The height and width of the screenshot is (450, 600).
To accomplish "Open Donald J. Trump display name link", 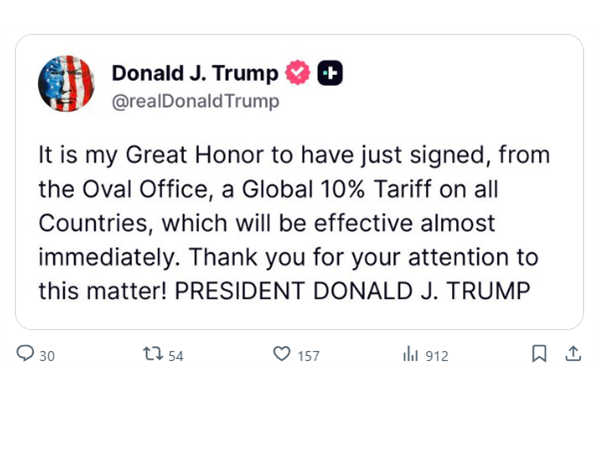I will [x=195, y=73].
